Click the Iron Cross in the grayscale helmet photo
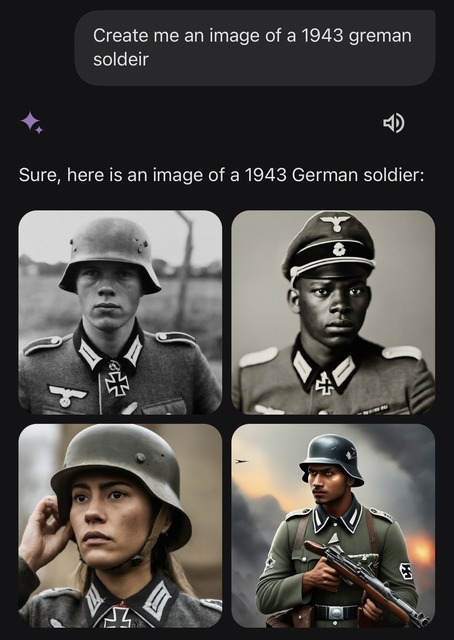This screenshot has width=454, height=640. [x=117, y=384]
